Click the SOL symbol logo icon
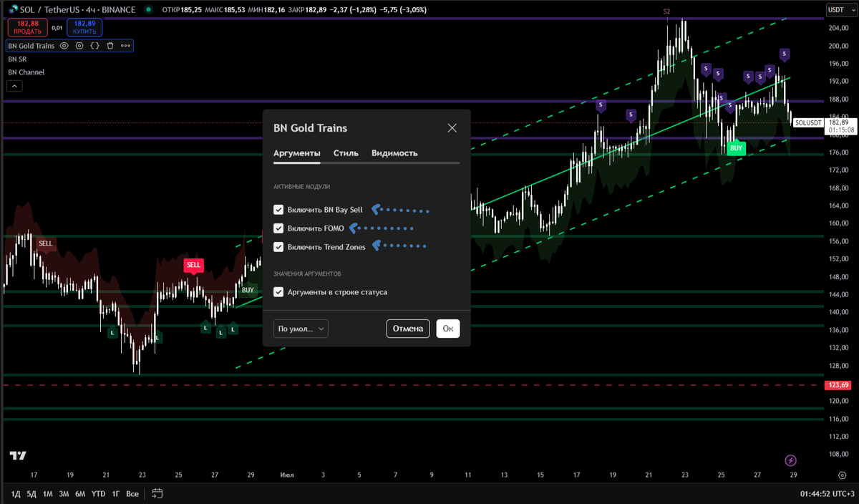The width and height of the screenshot is (859, 504). pyautogui.click(x=13, y=10)
